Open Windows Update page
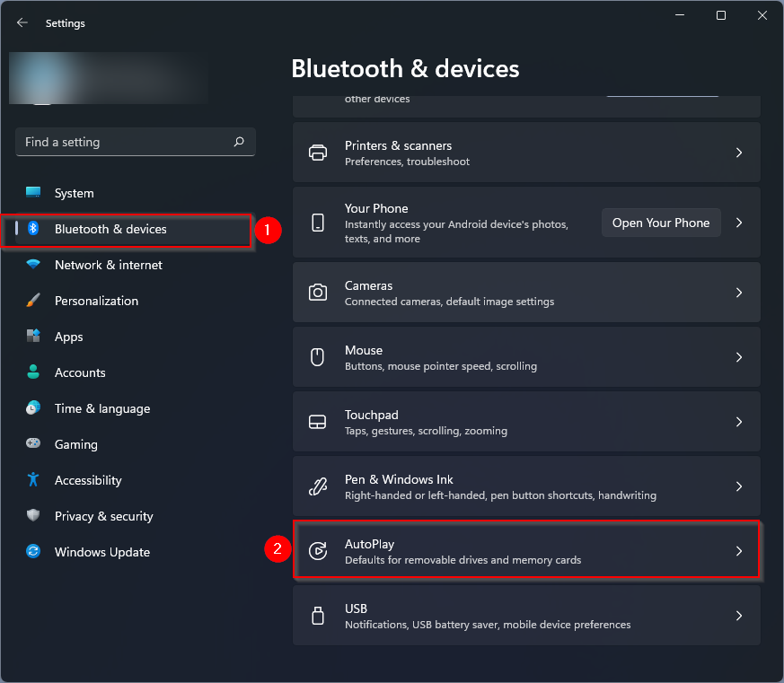Viewport: 784px width, 683px height. pos(135,552)
